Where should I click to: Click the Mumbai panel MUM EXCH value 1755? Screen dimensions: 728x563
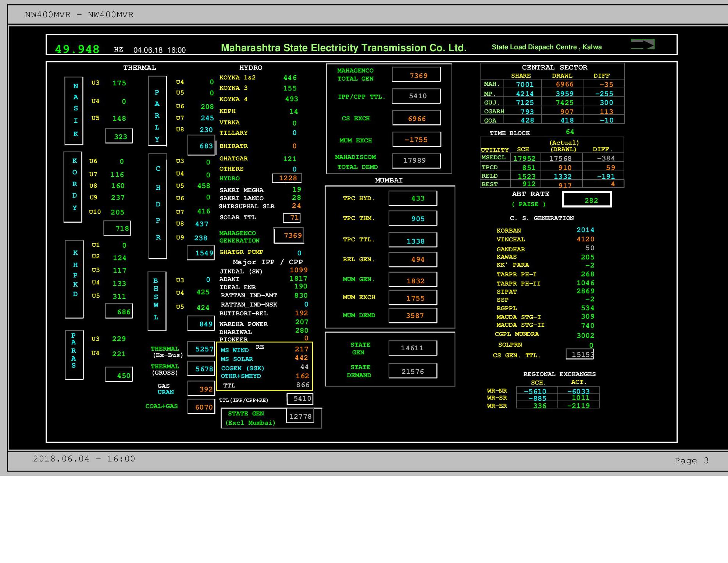[x=413, y=297]
